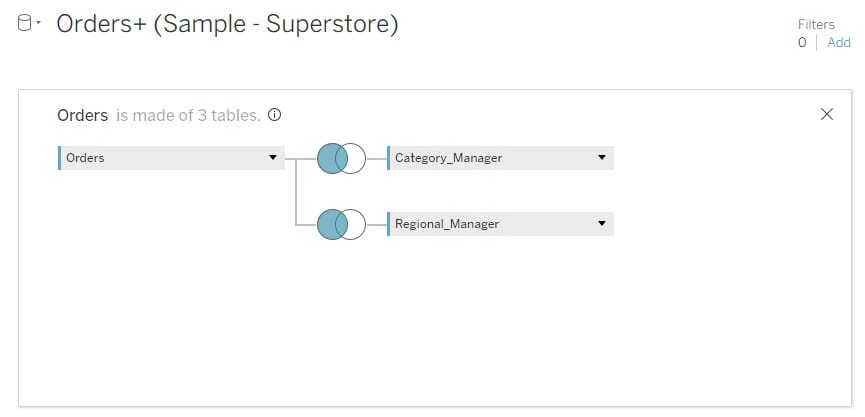Close the Orders physical tables panel

coord(826,114)
